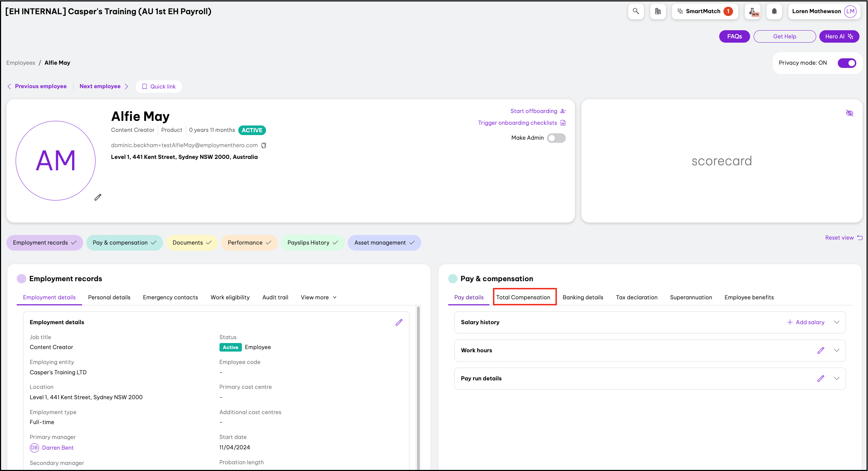868x471 pixels.
Task: Edit profile picture pencil icon
Action: [x=98, y=197]
